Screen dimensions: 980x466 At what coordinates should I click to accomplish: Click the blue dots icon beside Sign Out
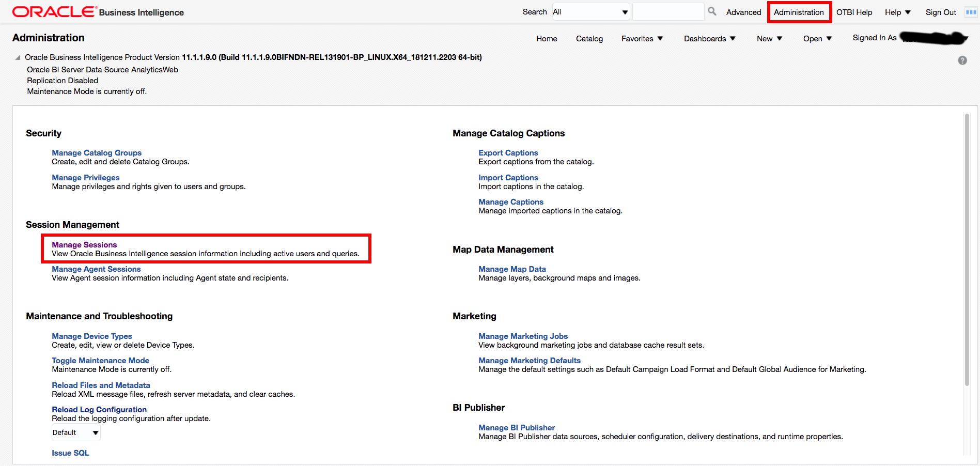click(971, 12)
